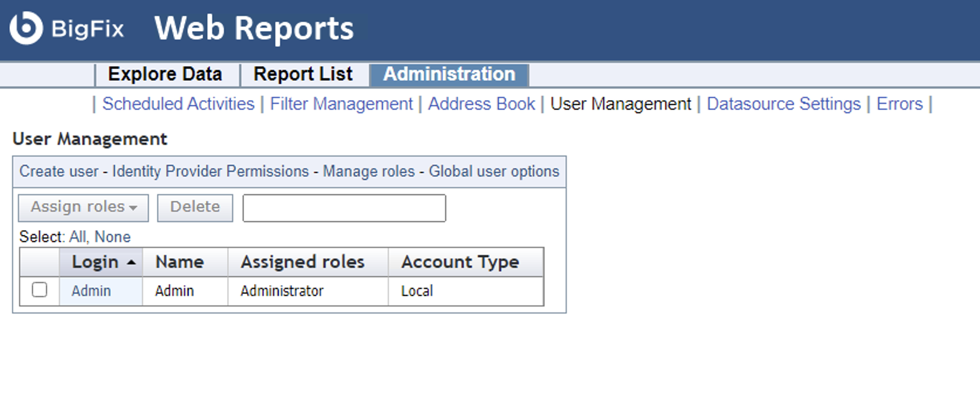Switch to the Report List tab
Screen dimensions: 980x416
(303, 74)
